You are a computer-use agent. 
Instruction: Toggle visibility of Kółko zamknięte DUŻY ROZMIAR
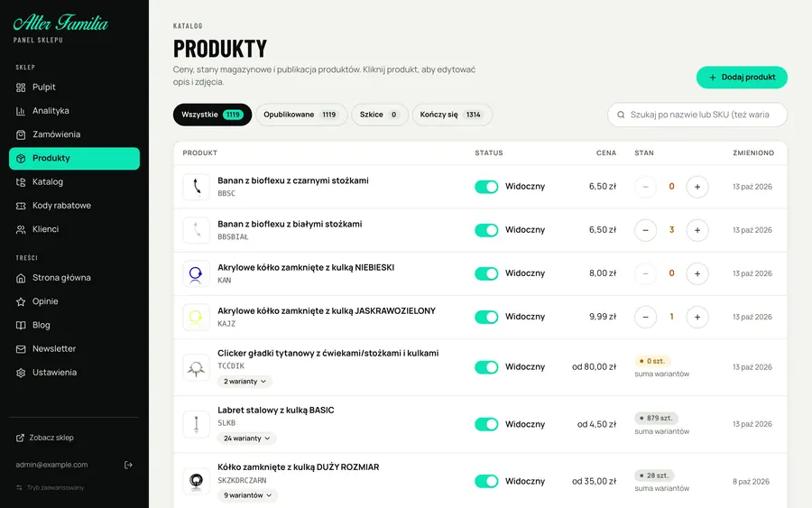486,481
